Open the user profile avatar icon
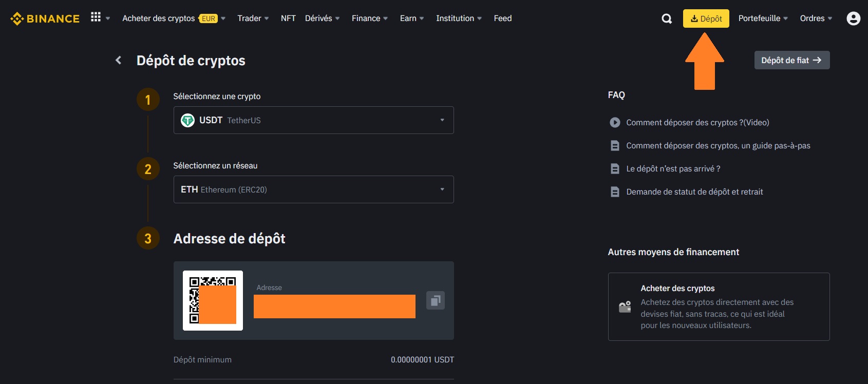The image size is (868, 384). (x=853, y=19)
